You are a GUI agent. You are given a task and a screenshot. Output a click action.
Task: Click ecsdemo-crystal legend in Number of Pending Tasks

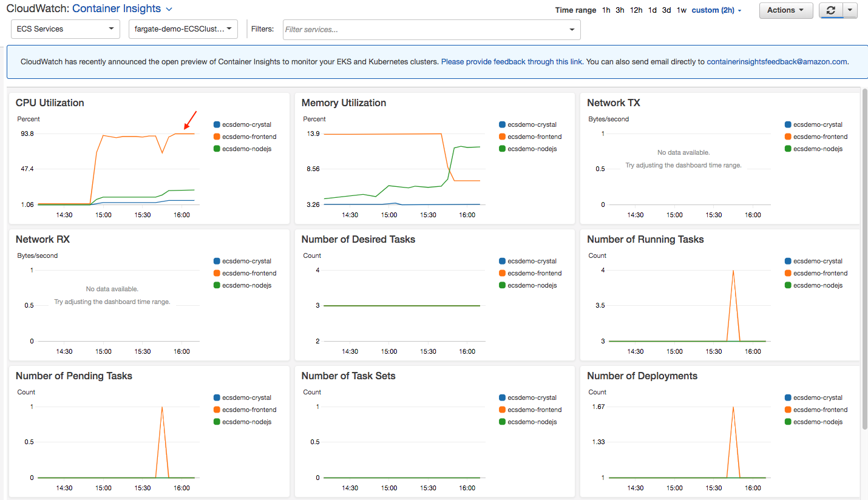(246, 397)
